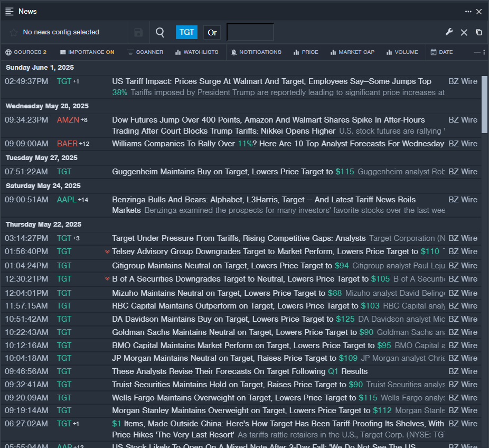Click the copy window icon
Image resolution: width=489 pixels, height=448 pixels.
pyautogui.click(x=479, y=32)
